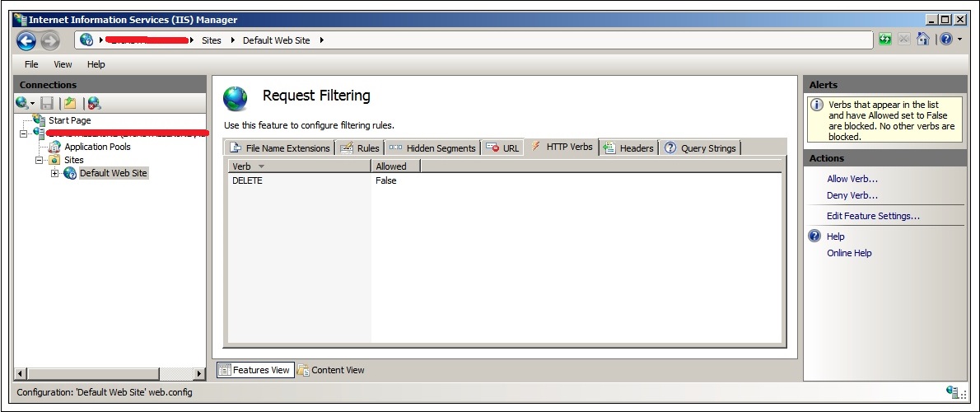The image size is (980, 412).
Task: Open Edit Feature Settings
Action: pos(873,216)
